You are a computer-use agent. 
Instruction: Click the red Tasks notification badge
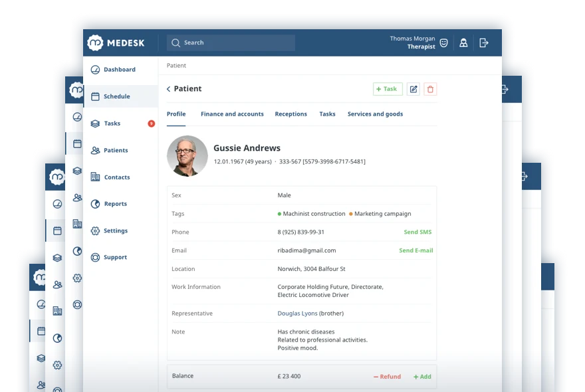[x=151, y=124]
